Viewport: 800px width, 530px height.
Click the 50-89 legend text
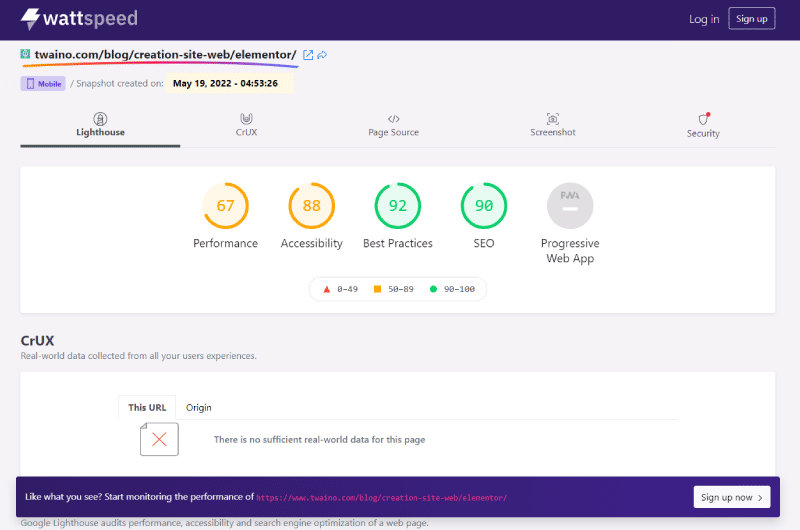pos(401,289)
